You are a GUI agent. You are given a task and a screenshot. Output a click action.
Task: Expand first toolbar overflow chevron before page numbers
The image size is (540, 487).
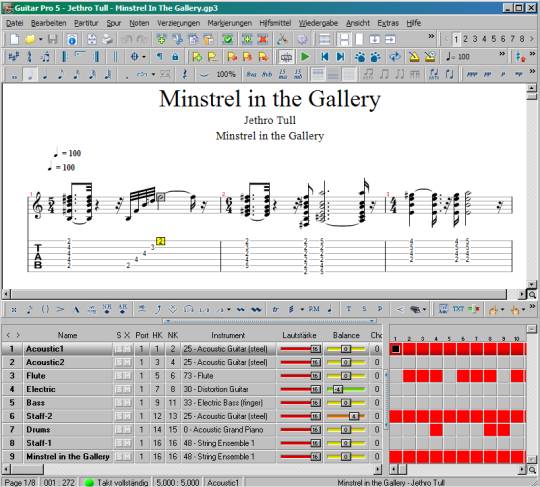[x=431, y=36]
